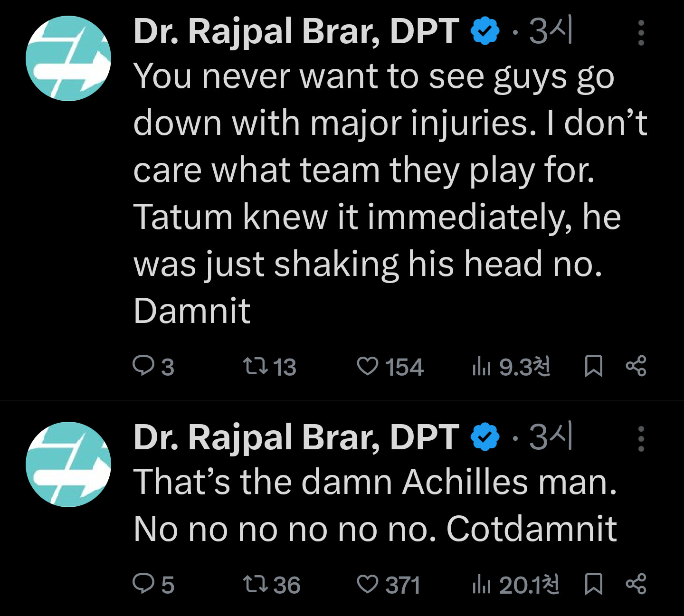The height and width of the screenshot is (616, 684).
Task: View analytics of the 9.3천 views tweet
Action: point(481,367)
